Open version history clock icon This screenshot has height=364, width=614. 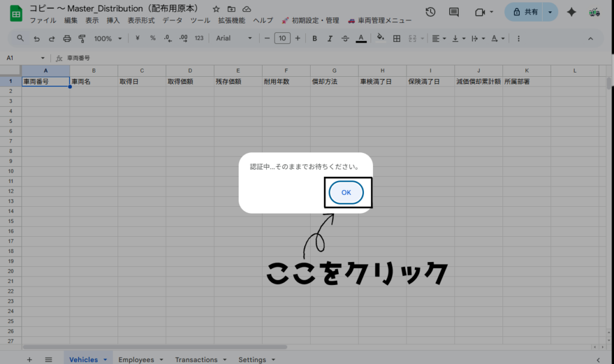(430, 12)
